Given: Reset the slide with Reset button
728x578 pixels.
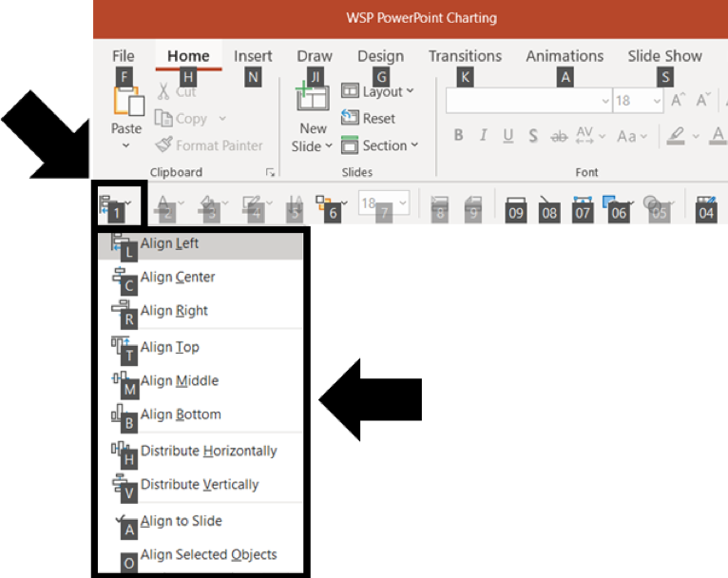Looking at the screenshot, I should pyautogui.click(x=368, y=118).
